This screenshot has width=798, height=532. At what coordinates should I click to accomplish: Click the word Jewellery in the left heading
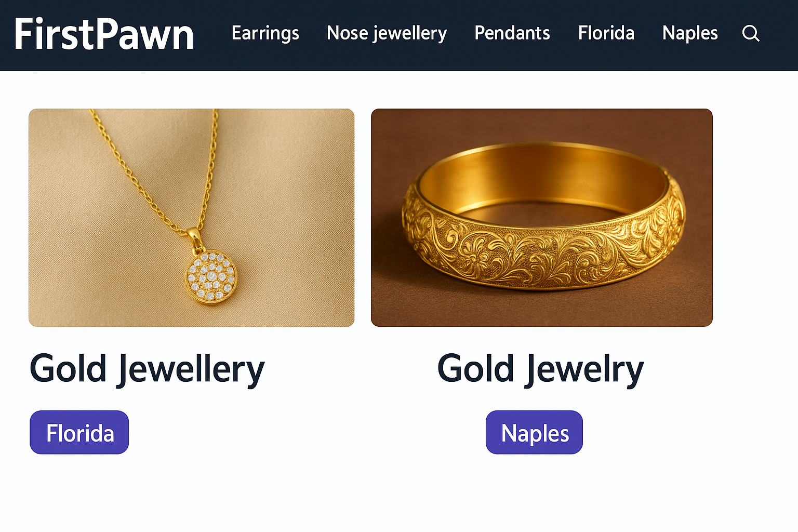click(191, 369)
